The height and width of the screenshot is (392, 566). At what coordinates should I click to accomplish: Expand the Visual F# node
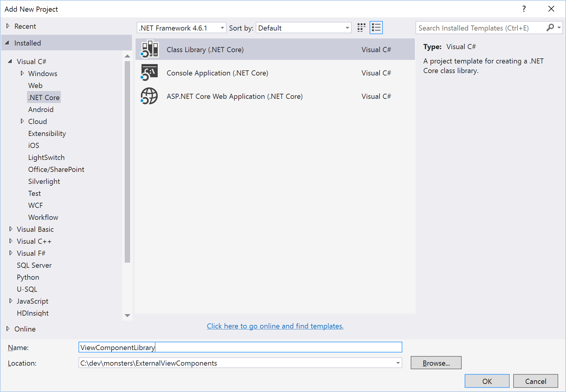point(11,253)
